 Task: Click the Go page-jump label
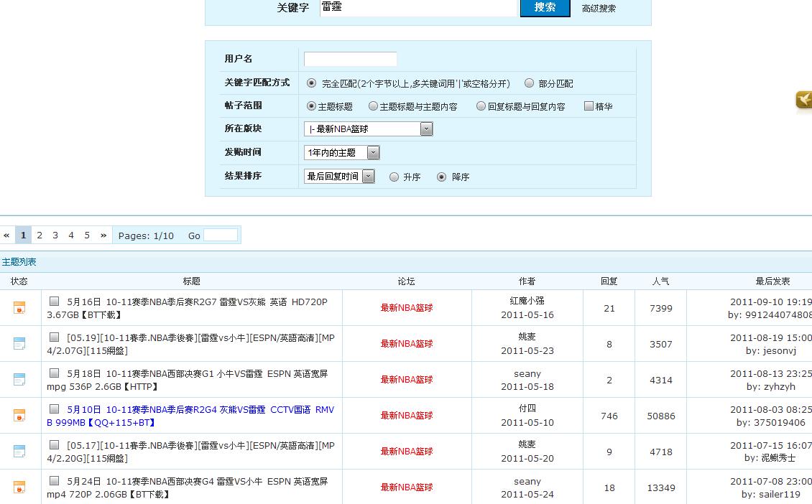(194, 235)
